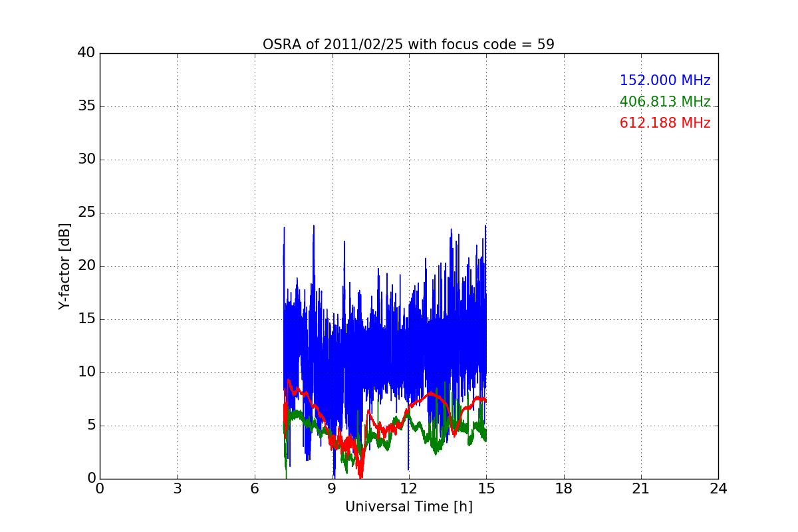The width and height of the screenshot is (798, 532).
Task: Click the y-axis tick label 10
Action: tap(86, 372)
